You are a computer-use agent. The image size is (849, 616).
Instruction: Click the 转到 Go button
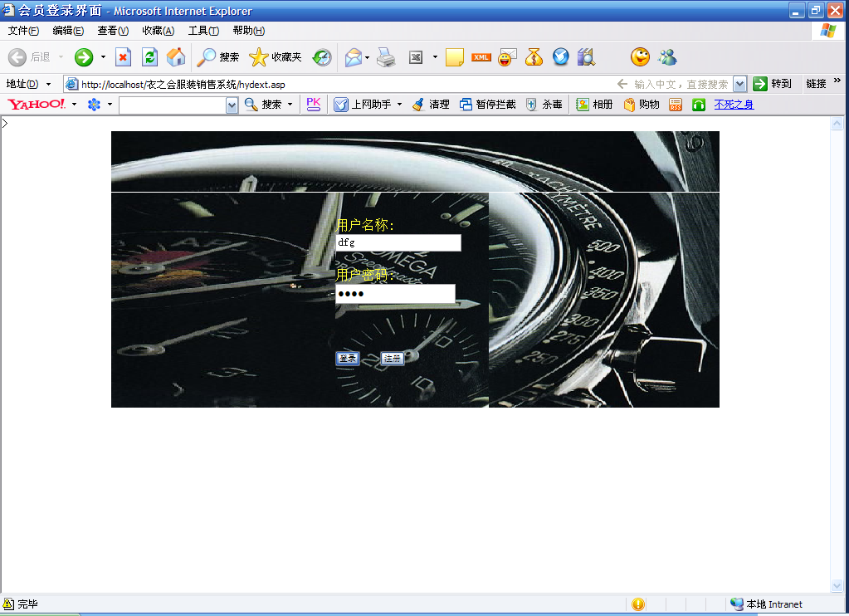(773, 83)
